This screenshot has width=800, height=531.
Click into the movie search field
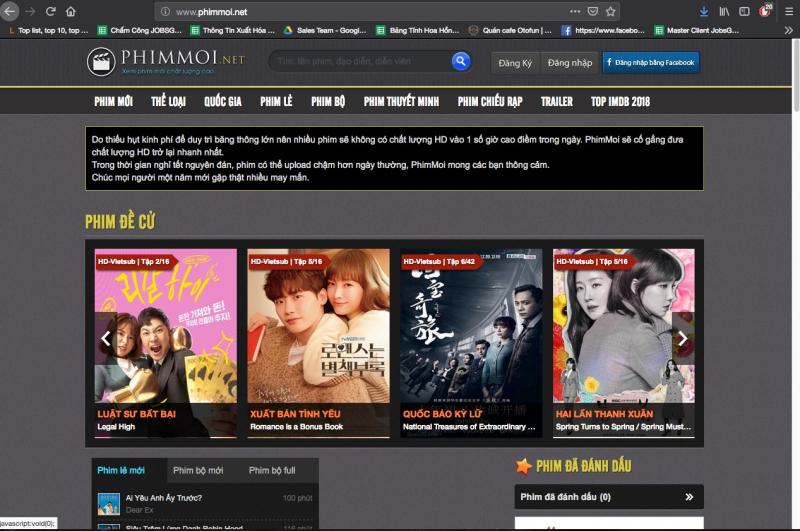[360, 62]
